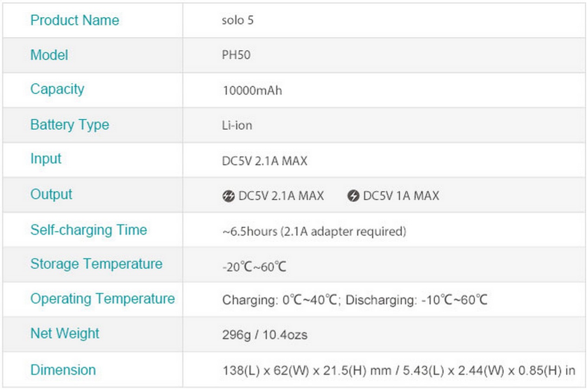Image resolution: width=587 pixels, height=392 pixels.
Task: Click the Output row label
Action: pyautogui.click(x=51, y=194)
